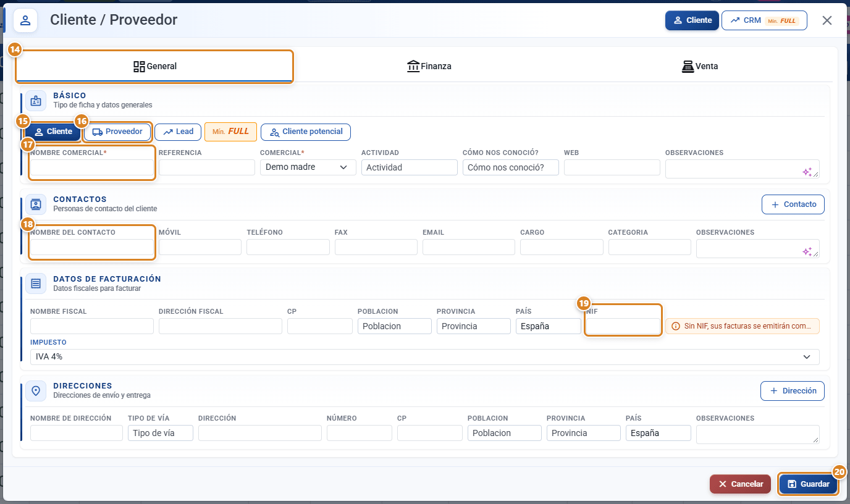
Task: Click into the Nombre fiscal field
Action: coord(92,326)
